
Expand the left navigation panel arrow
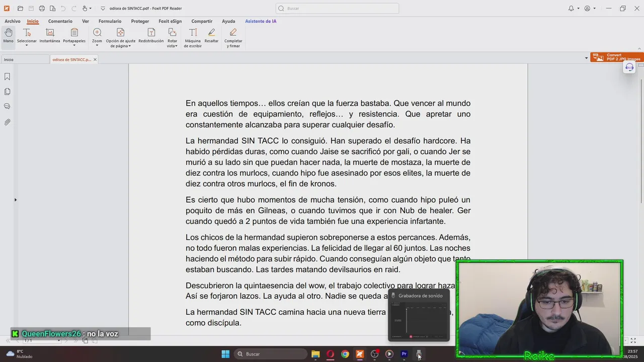pos(15,200)
